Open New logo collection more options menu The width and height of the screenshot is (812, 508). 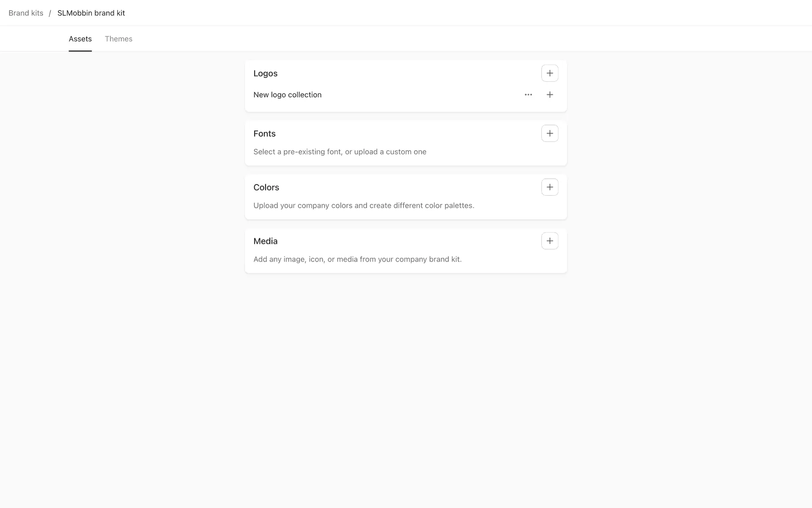[x=528, y=95]
